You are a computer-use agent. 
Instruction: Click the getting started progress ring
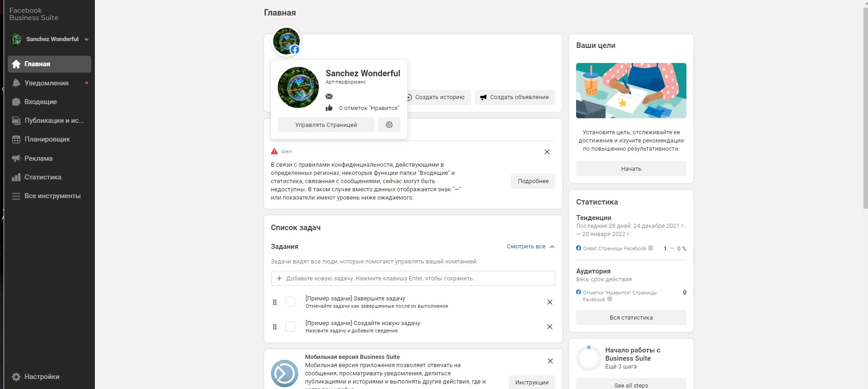(589, 358)
